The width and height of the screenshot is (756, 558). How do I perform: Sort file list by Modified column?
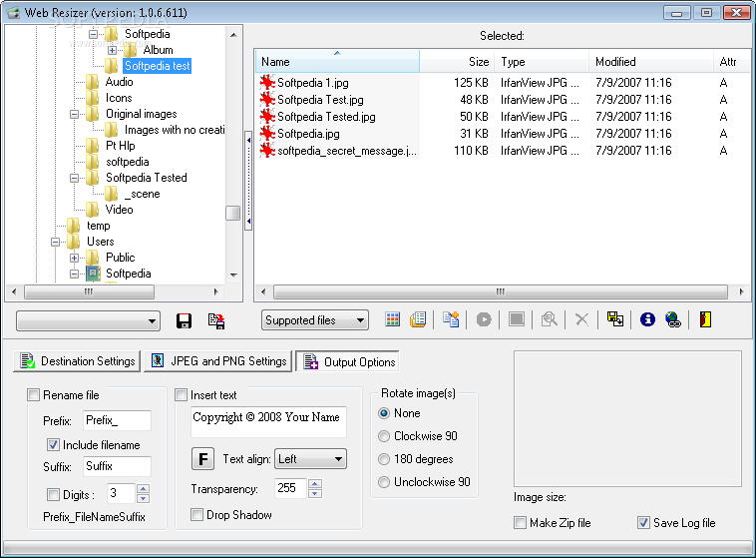pos(651,61)
